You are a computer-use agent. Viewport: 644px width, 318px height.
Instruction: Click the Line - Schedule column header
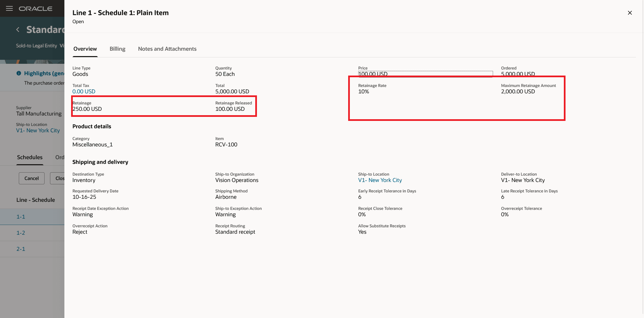point(35,200)
